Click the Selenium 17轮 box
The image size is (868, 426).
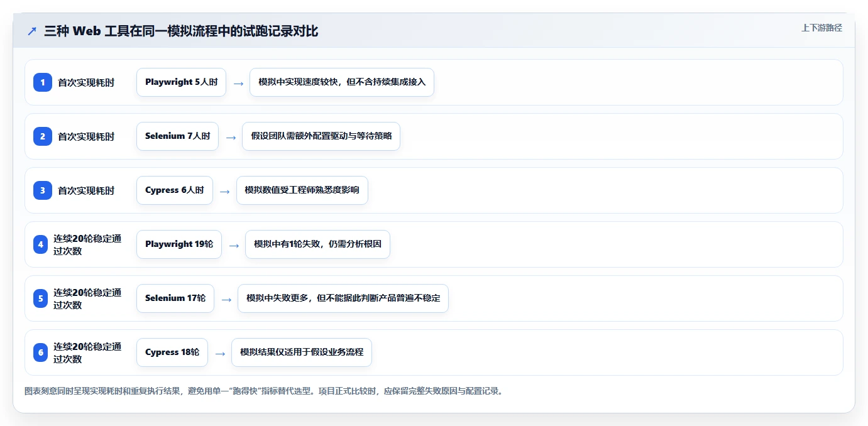(175, 298)
